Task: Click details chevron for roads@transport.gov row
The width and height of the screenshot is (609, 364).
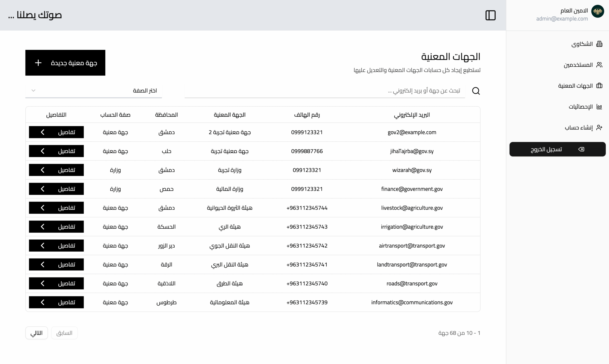Action: 43,283
